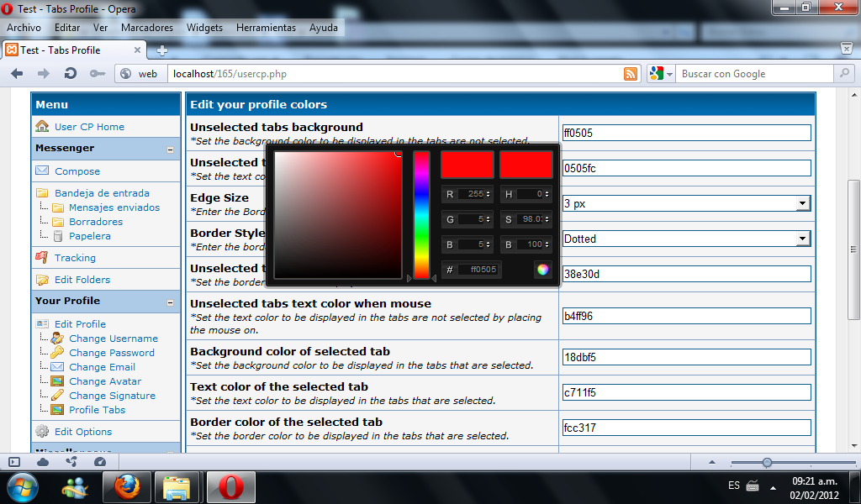This screenshot has height=504, width=861.
Task: Click the color wheel submit icon
Action: click(543, 270)
